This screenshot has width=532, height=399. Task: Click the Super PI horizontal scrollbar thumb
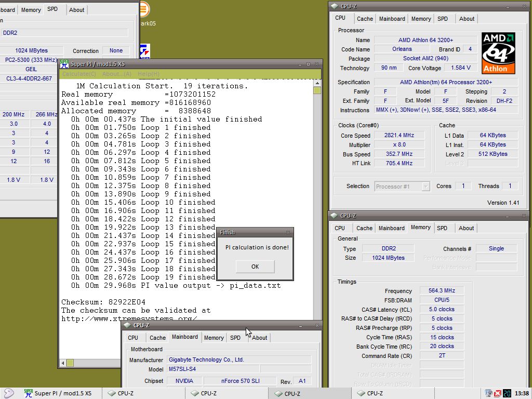tap(70, 363)
